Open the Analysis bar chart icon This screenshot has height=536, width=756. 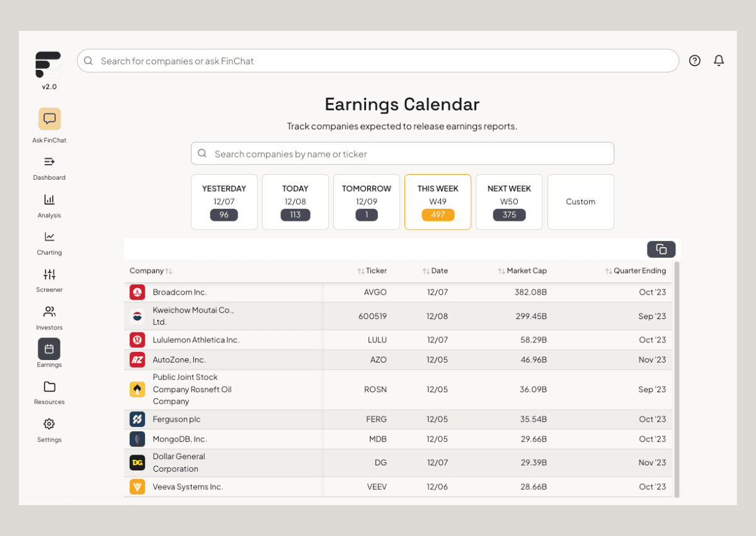49,199
